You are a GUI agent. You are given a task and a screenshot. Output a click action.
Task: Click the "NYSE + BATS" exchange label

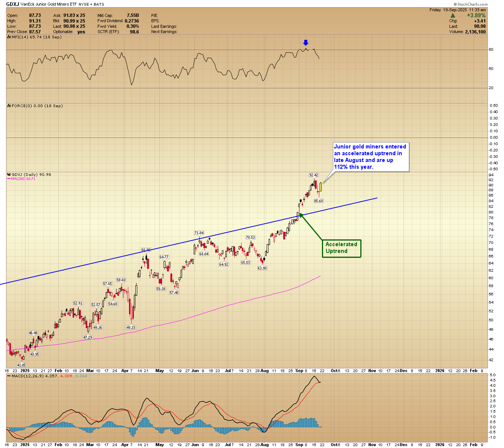(x=91, y=4)
